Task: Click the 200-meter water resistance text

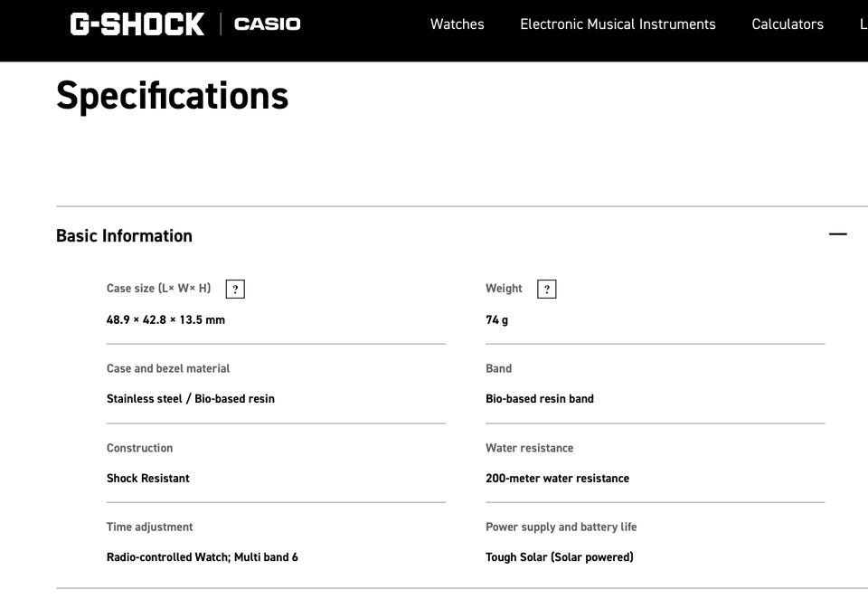Action: tap(558, 478)
